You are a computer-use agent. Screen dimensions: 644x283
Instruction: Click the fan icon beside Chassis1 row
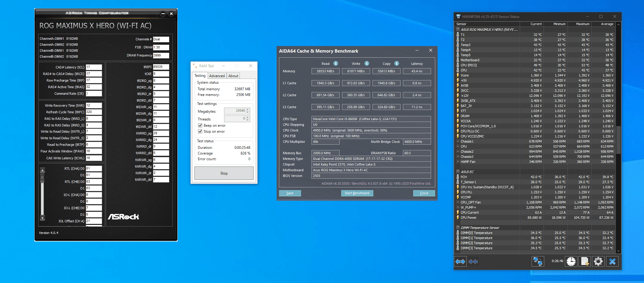tap(458, 141)
